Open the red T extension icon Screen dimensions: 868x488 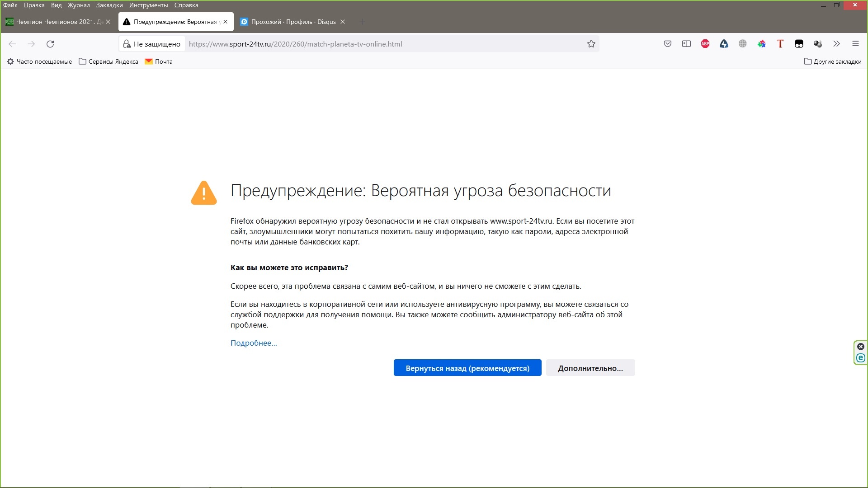click(x=780, y=44)
